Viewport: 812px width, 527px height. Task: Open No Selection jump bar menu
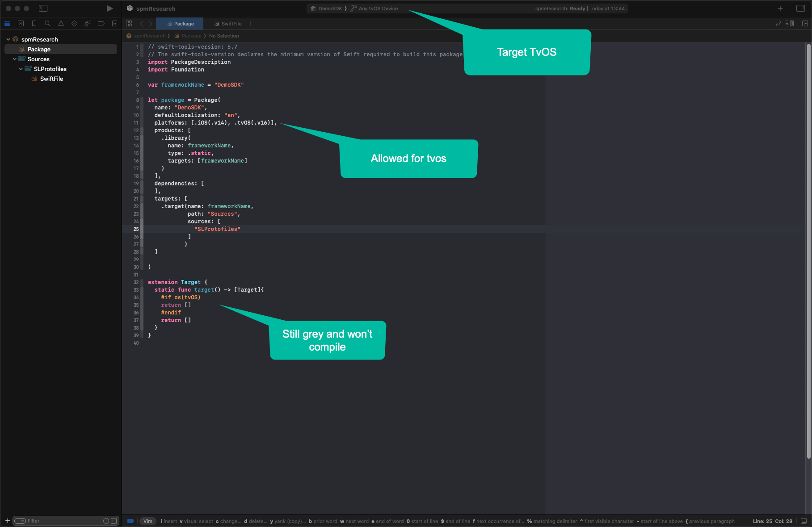point(224,36)
